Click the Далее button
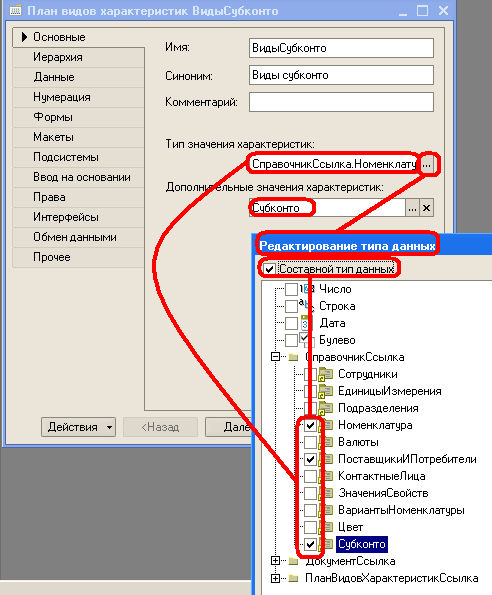492x595 pixels. [229, 427]
